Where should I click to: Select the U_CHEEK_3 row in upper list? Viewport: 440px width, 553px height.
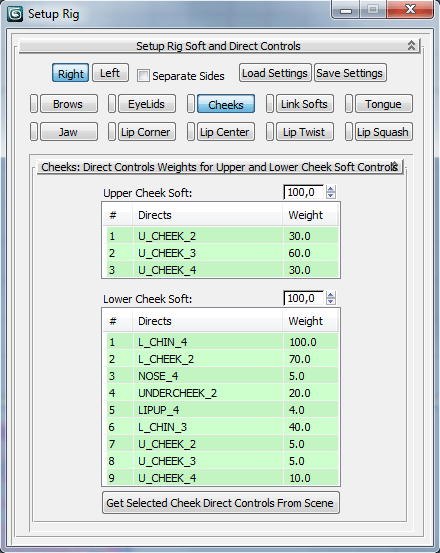[x=222, y=253]
